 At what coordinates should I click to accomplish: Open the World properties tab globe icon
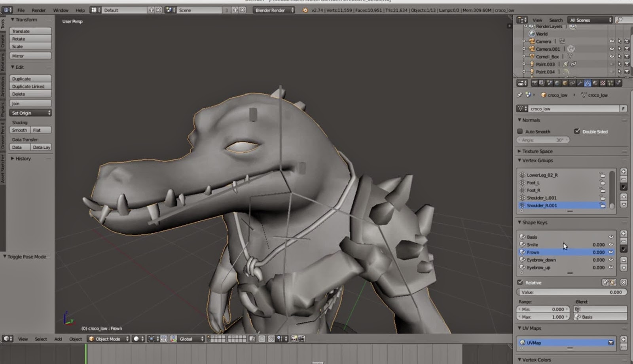coord(557,83)
